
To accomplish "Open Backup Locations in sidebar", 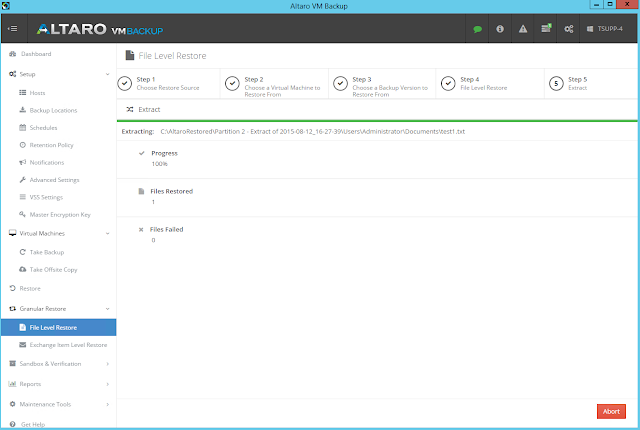I will click(x=53, y=111).
